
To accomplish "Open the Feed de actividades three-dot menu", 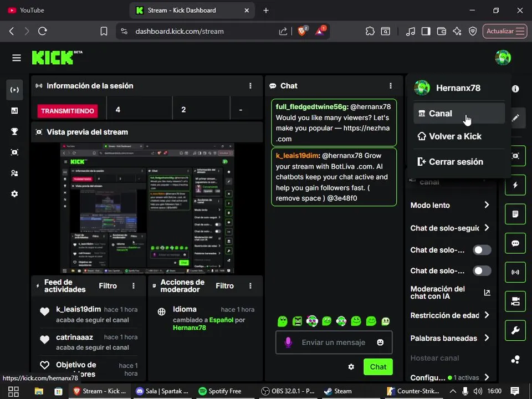I will [x=134, y=286].
